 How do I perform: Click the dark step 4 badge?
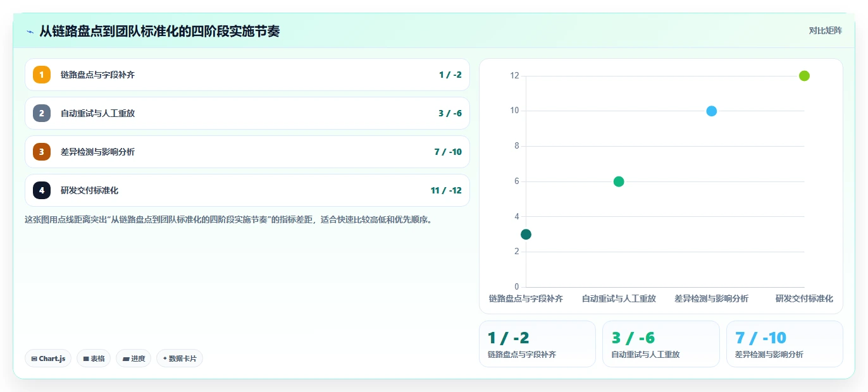point(42,190)
